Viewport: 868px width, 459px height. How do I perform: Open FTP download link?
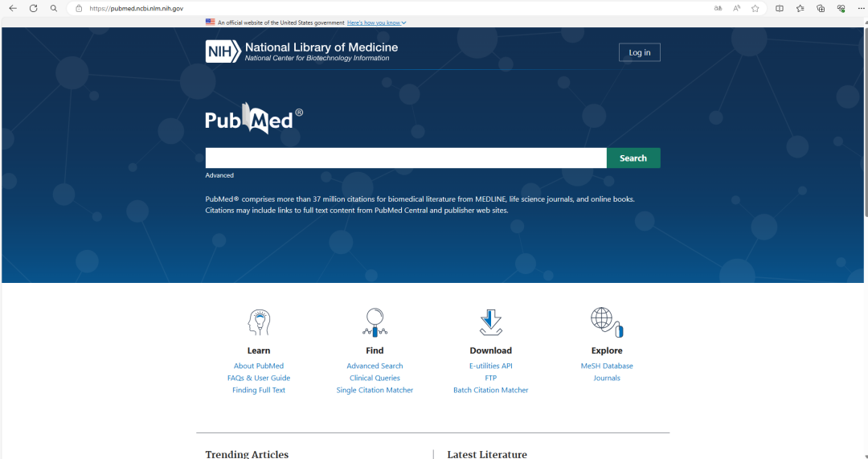(491, 378)
